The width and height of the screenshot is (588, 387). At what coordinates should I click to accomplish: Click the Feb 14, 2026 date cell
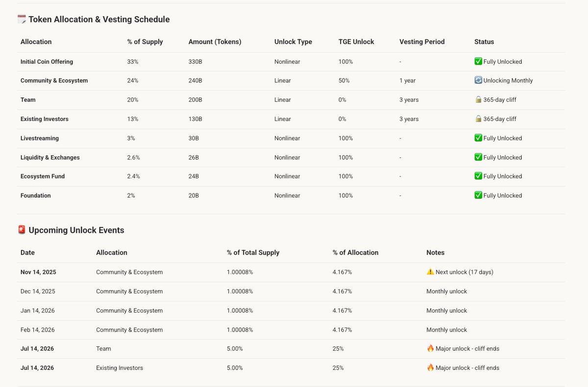(38, 330)
